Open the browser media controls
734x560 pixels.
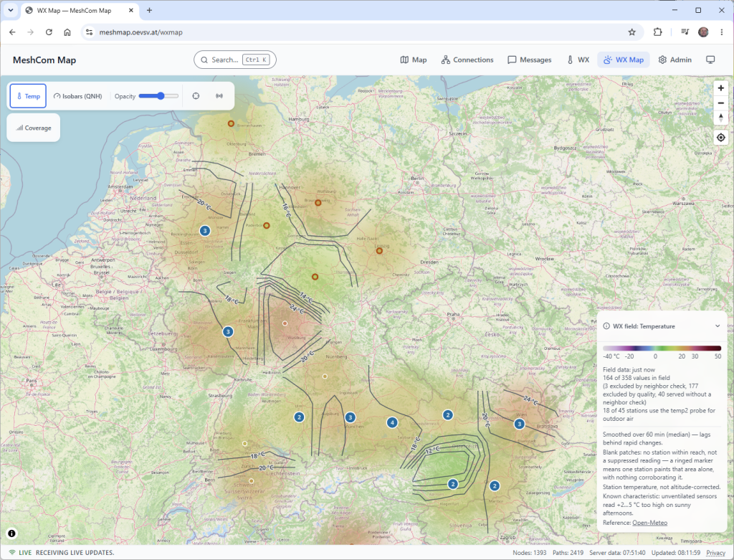(x=685, y=32)
